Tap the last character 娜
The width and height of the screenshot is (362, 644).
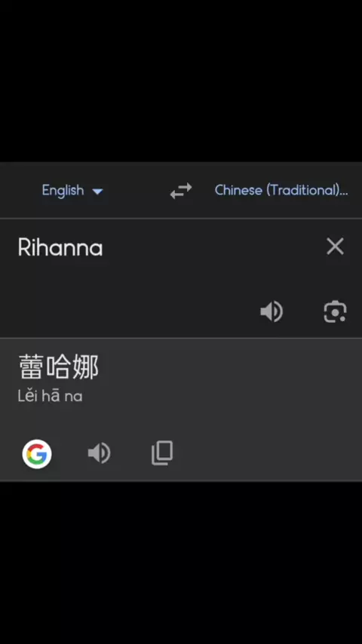coord(86,367)
